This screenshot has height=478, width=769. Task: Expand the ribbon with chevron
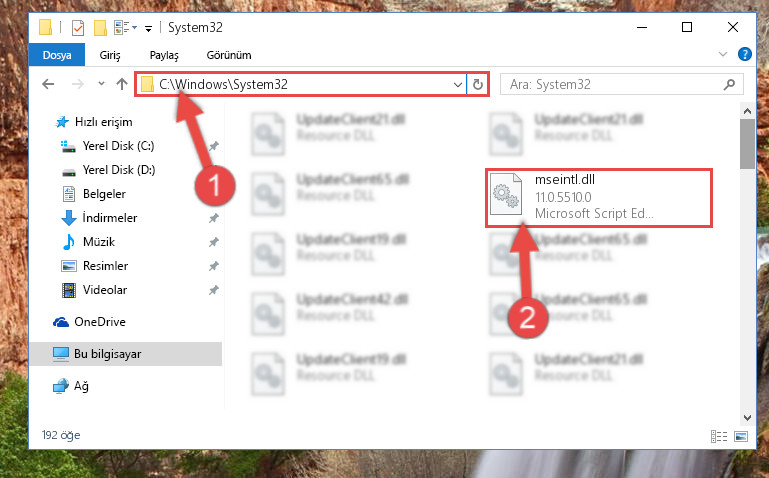coord(722,54)
